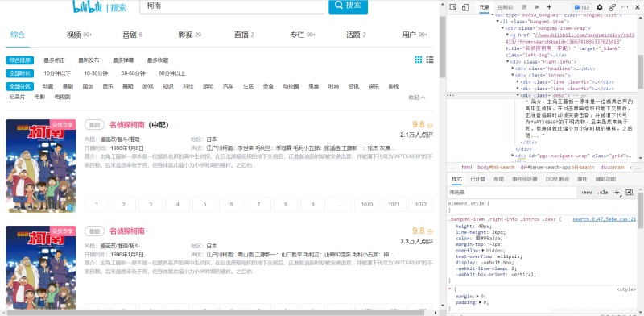Viewport: 644px width, 316px height.
Task: Focus the 筛选器 styles filter field
Action: coord(512,193)
